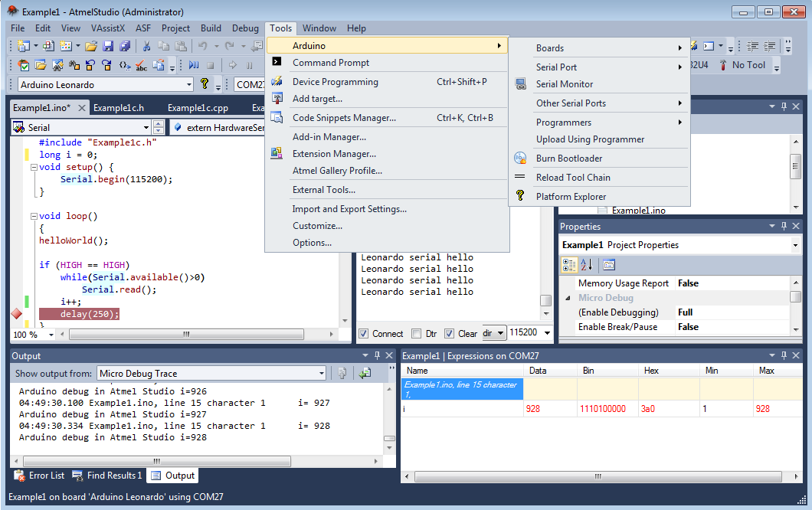The height and width of the screenshot is (510, 812).
Task: Collapse the Micro Debug property group
Action: pyautogui.click(x=568, y=298)
